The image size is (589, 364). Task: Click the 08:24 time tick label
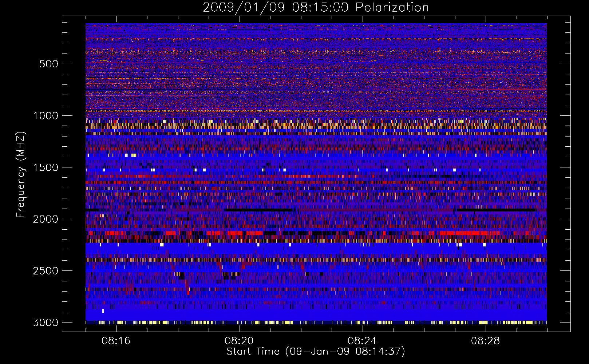362,341
